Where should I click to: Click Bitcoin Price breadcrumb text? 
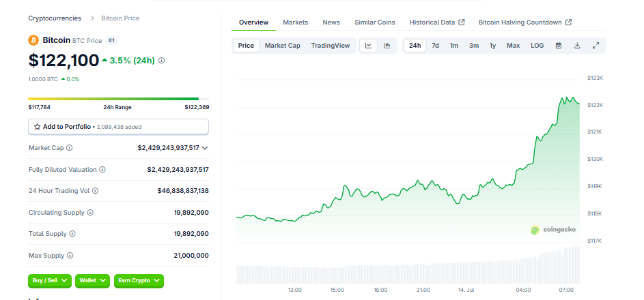(120, 18)
